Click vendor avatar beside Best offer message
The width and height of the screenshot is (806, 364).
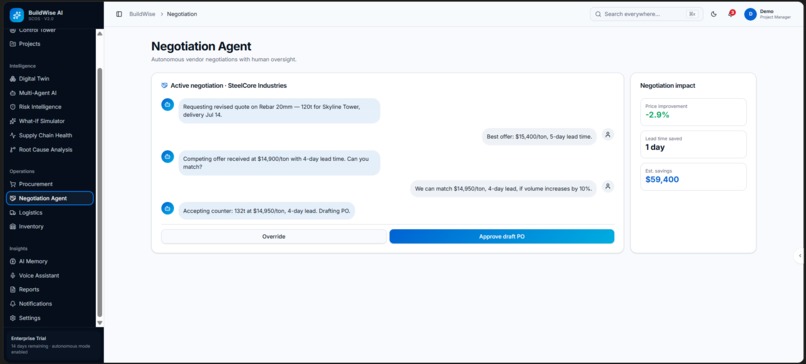pos(608,135)
